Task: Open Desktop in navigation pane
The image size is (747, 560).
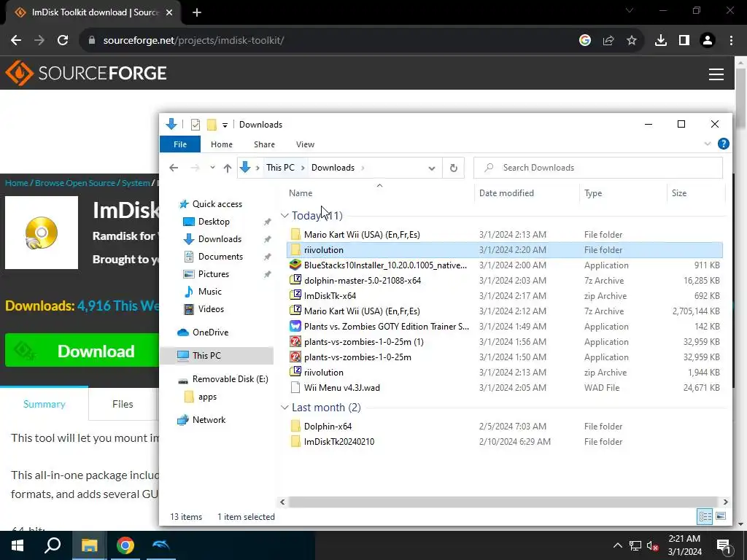Action: [x=214, y=222]
